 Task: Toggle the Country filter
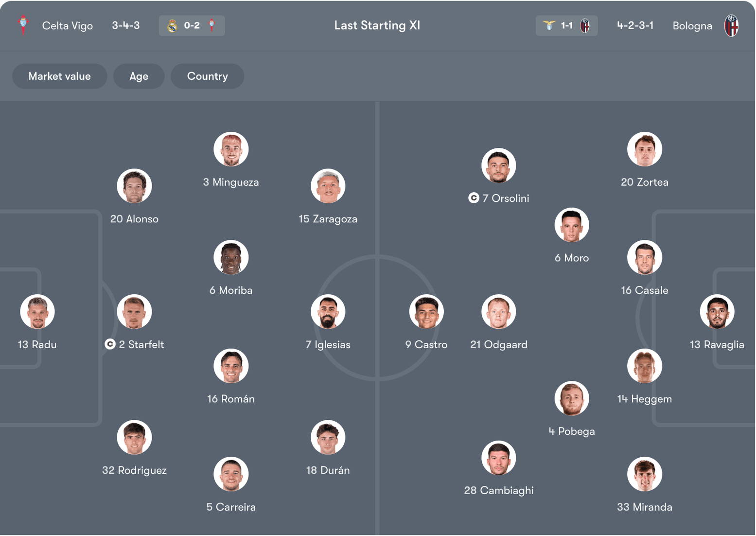pyautogui.click(x=207, y=76)
